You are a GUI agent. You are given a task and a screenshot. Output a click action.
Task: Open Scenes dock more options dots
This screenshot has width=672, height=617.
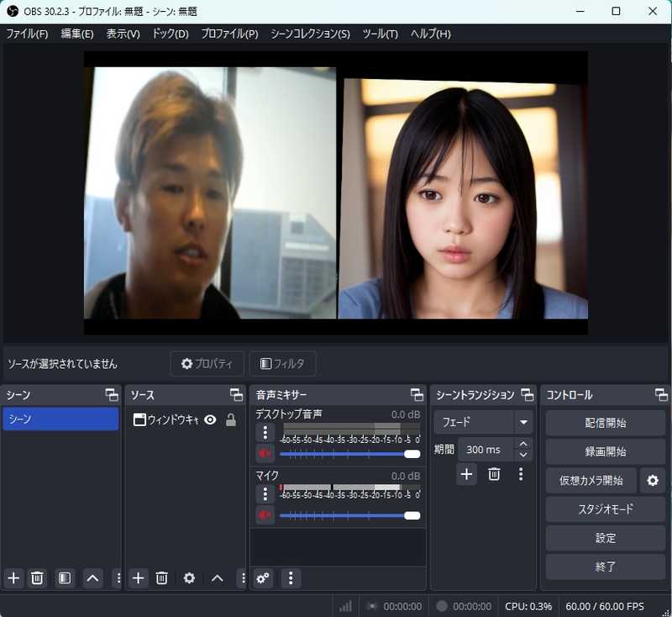click(118, 578)
